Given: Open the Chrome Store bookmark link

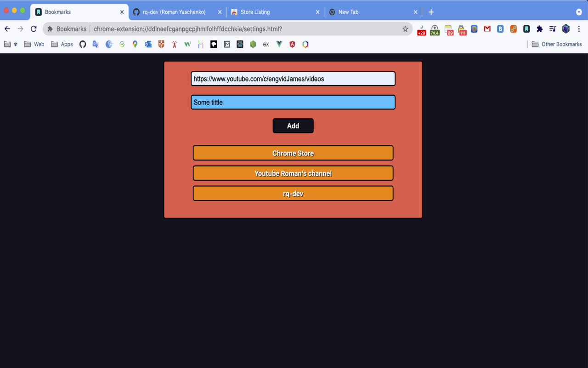Looking at the screenshot, I should point(293,153).
